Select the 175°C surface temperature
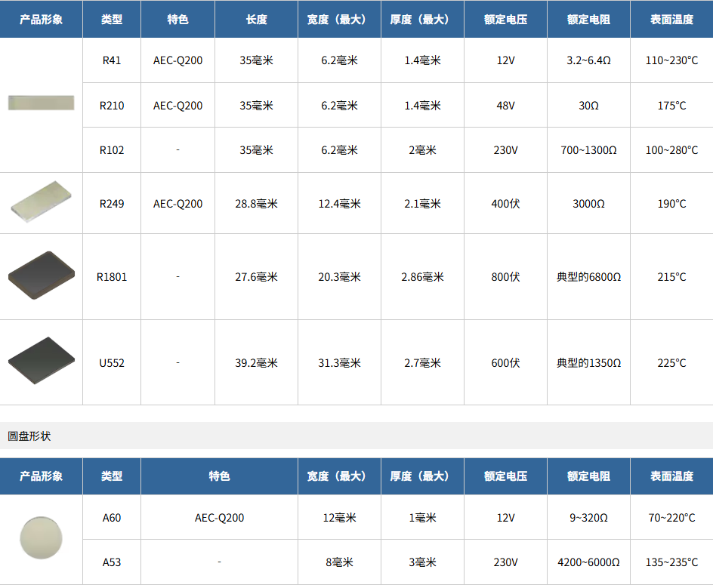The height and width of the screenshot is (588, 713). (x=671, y=106)
